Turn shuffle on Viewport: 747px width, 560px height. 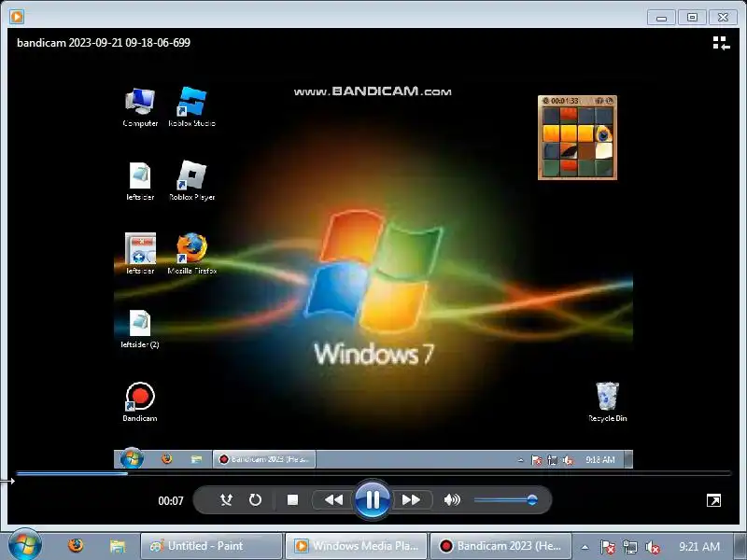click(x=226, y=499)
